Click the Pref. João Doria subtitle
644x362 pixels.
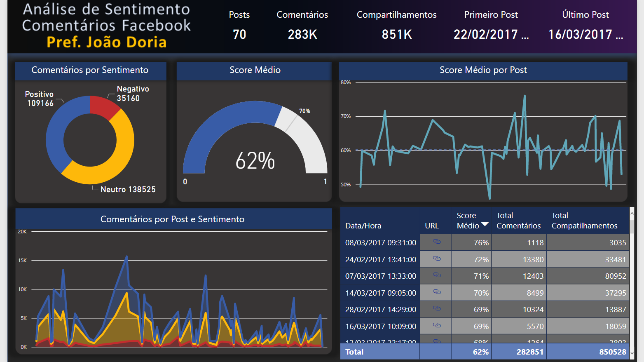click(107, 42)
